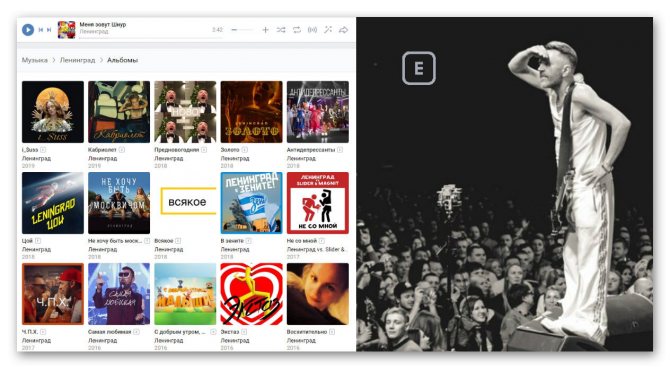Click the current track cover in player
This screenshot has width=670, height=369.
click(66, 30)
